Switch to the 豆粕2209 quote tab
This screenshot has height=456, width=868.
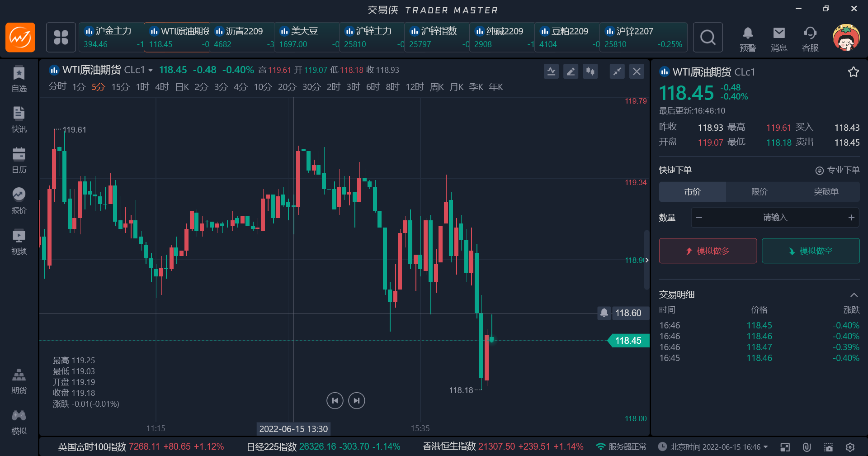(567, 38)
